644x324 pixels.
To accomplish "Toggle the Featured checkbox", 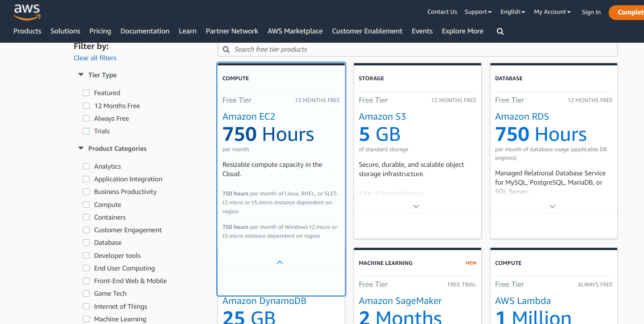I will tap(86, 93).
